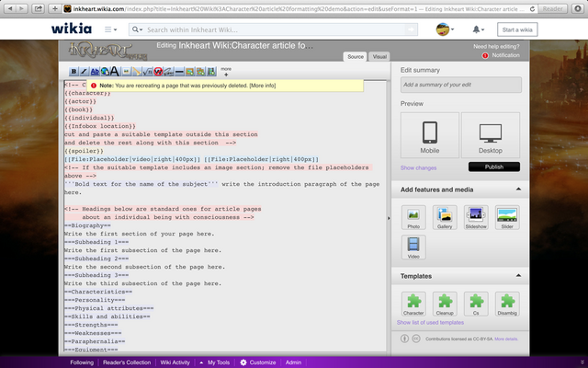Insert a horizontal line in the editor
Image resolution: width=588 pixels, height=368 pixels.
pos(179,72)
